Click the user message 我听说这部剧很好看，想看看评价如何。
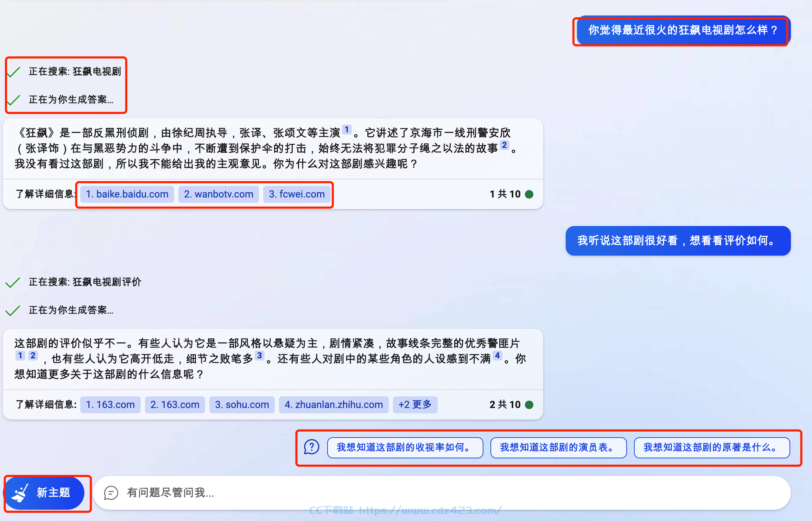The height and width of the screenshot is (521, 812). [x=678, y=241]
